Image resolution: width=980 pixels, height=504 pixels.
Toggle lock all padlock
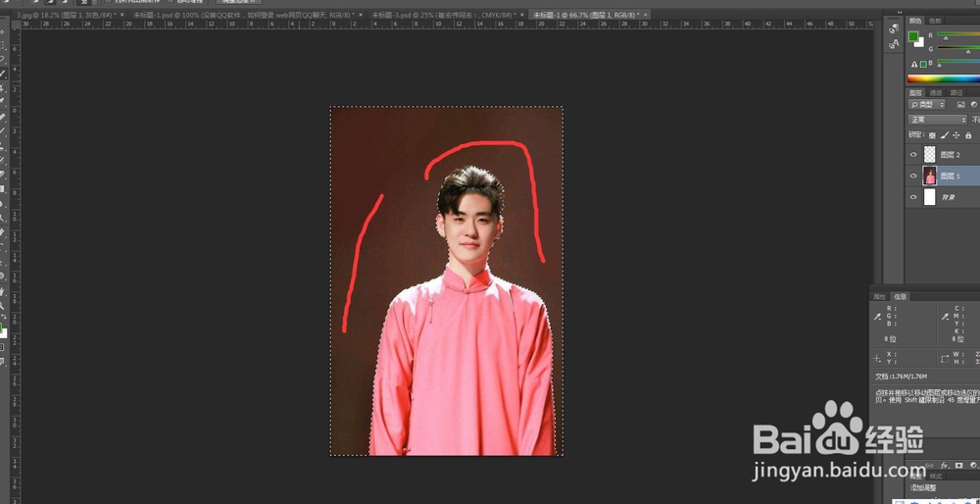[x=968, y=135]
